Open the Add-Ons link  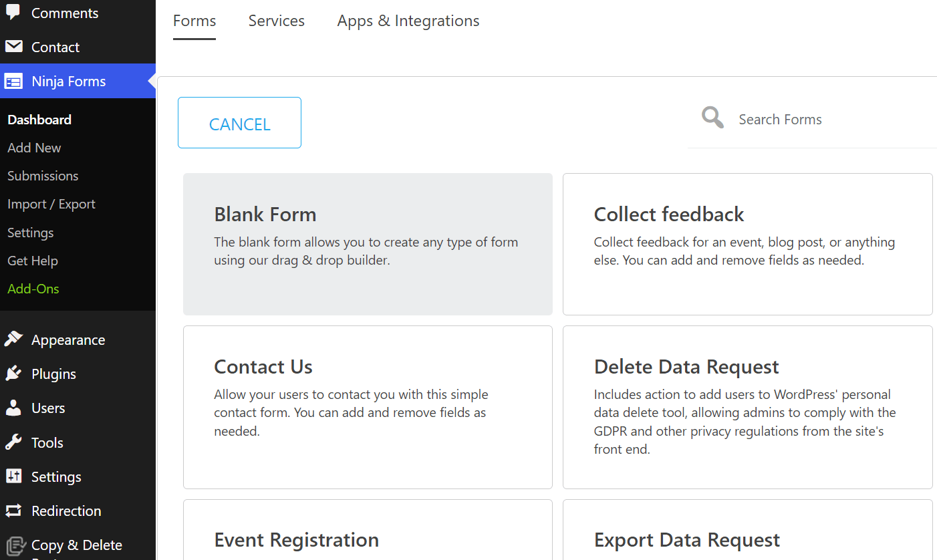pyautogui.click(x=33, y=289)
